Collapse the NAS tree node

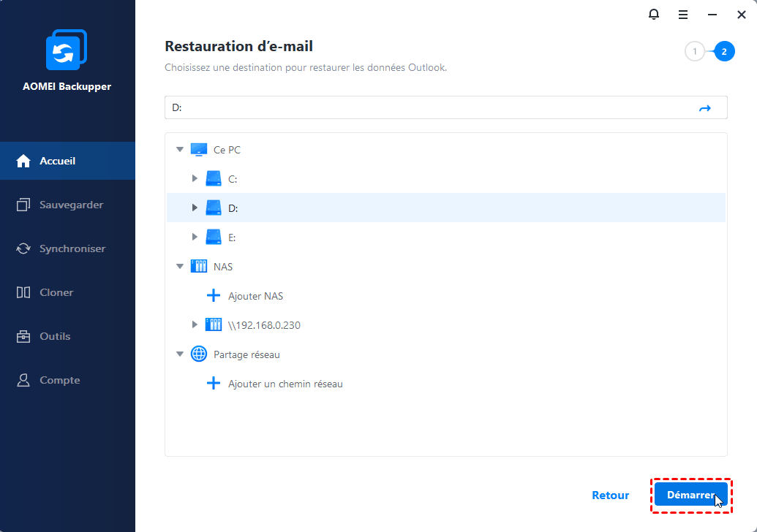pyautogui.click(x=180, y=266)
